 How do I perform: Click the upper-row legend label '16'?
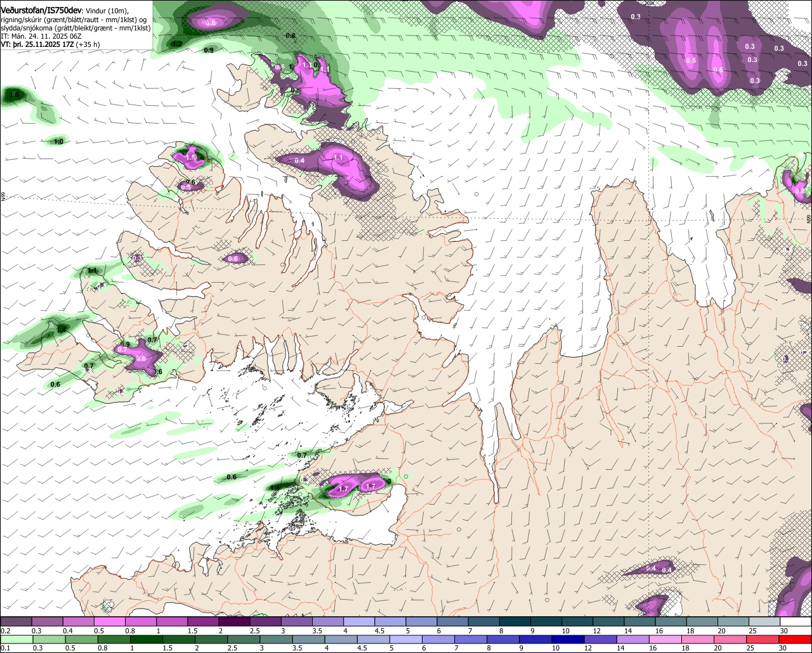[x=659, y=631]
